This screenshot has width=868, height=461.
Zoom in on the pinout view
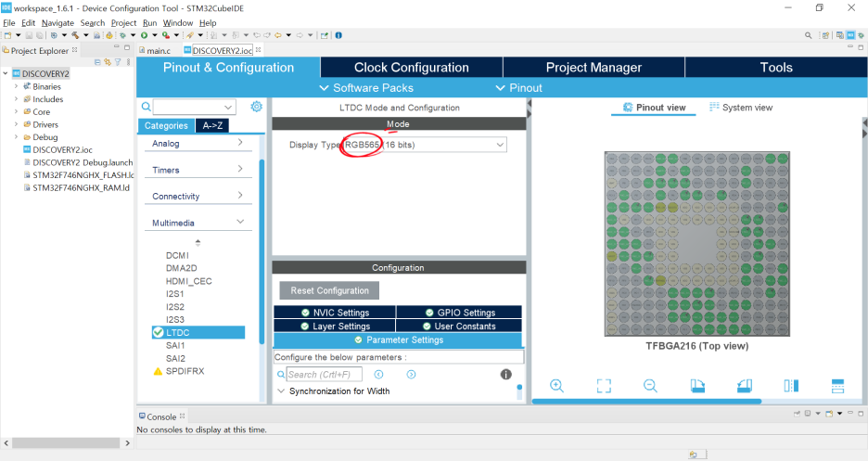(556, 386)
